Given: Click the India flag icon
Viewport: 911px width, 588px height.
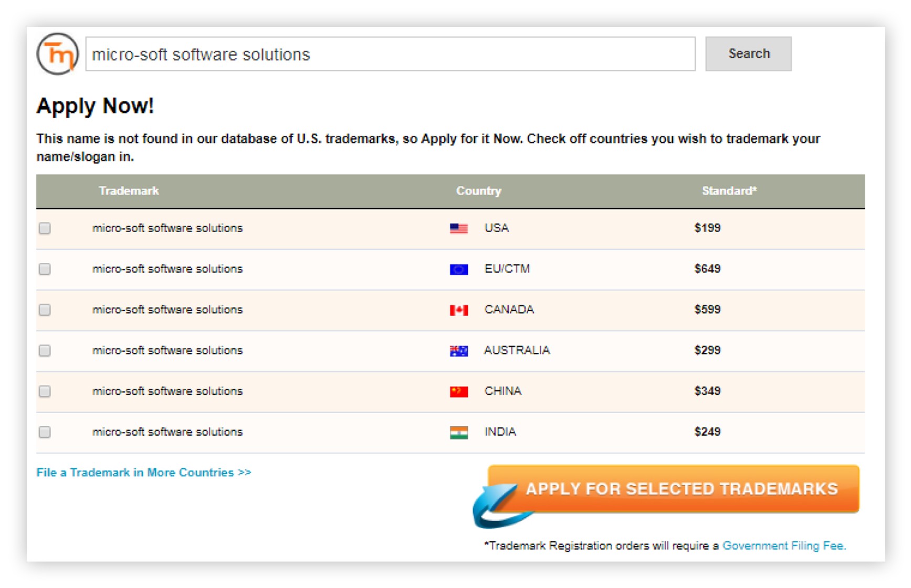Looking at the screenshot, I should coord(458,433).
